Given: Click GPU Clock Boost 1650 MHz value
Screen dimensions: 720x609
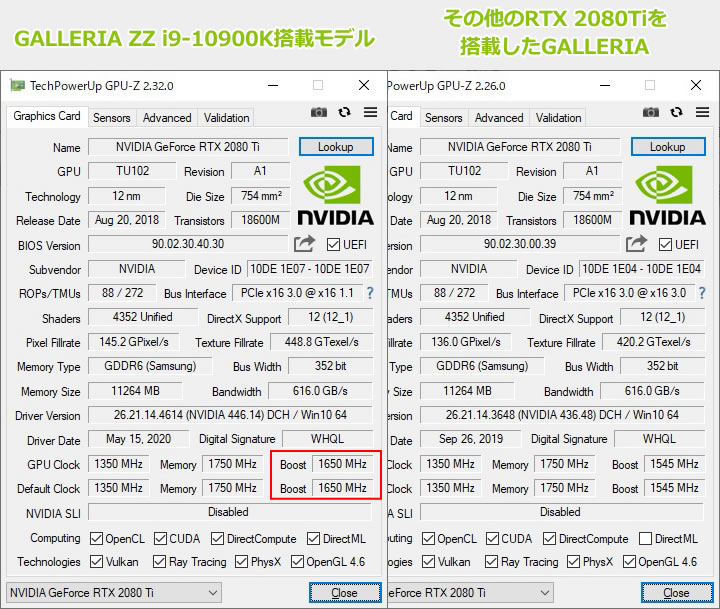Looking at the screenshot, I should click(343, 464).
